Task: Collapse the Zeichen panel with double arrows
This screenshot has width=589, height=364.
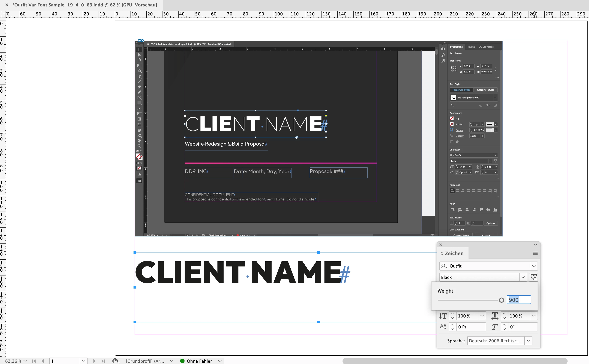Action: (536, 245)
